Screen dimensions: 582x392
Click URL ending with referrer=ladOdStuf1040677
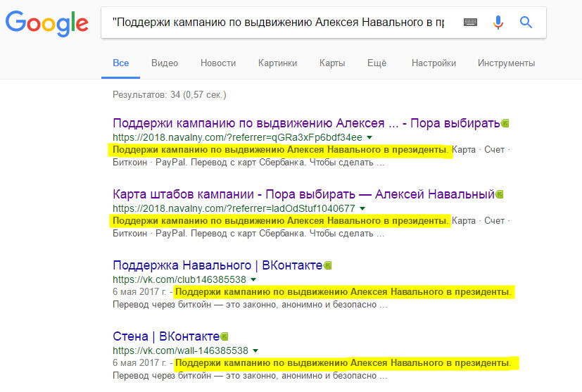(234, 208)
